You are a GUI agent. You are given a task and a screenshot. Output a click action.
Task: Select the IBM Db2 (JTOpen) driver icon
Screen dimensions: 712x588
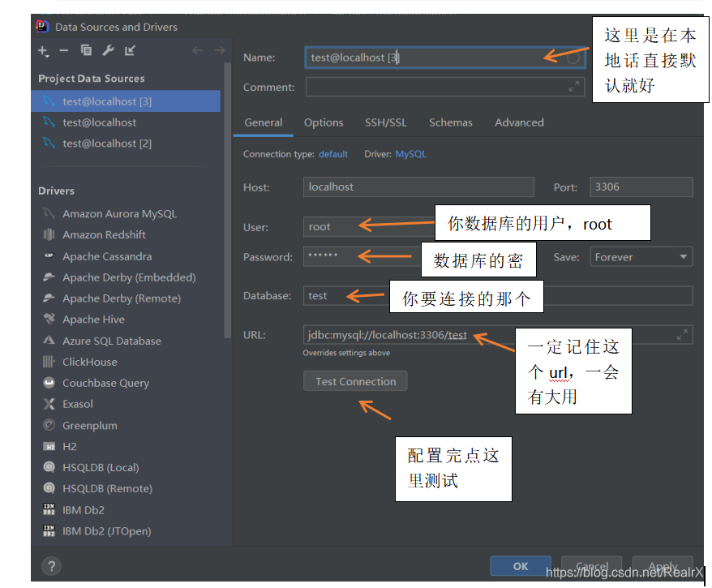49,530
